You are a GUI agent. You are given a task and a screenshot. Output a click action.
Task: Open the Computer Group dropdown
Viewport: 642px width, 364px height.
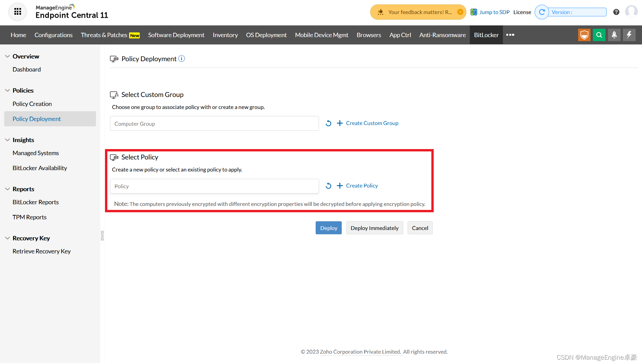pos(214,124)
